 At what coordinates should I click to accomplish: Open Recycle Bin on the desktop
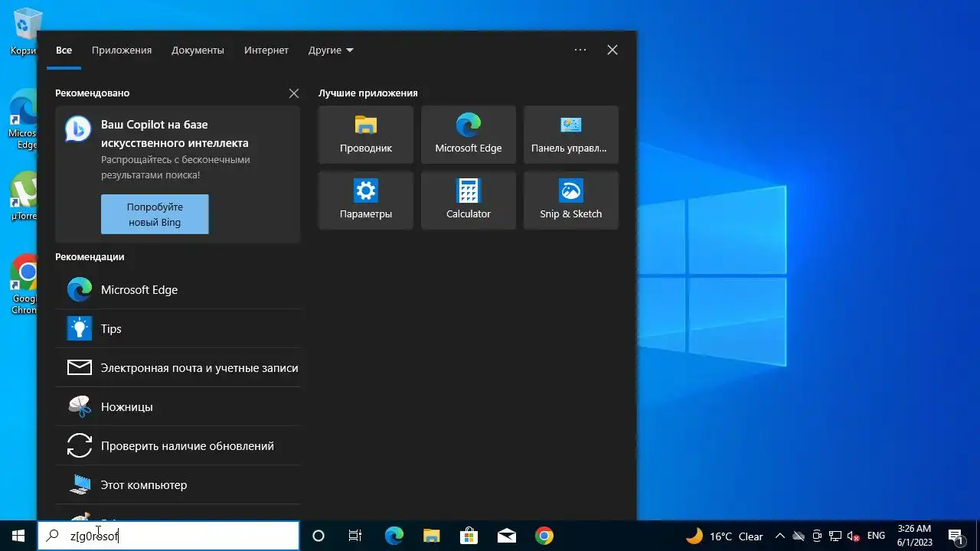[x=26, y=31]
